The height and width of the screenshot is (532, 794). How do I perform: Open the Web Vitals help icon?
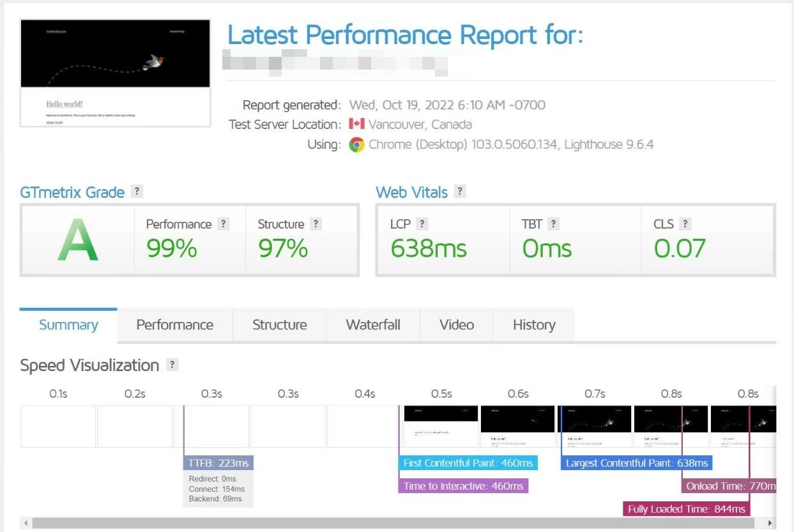[460, 192]
